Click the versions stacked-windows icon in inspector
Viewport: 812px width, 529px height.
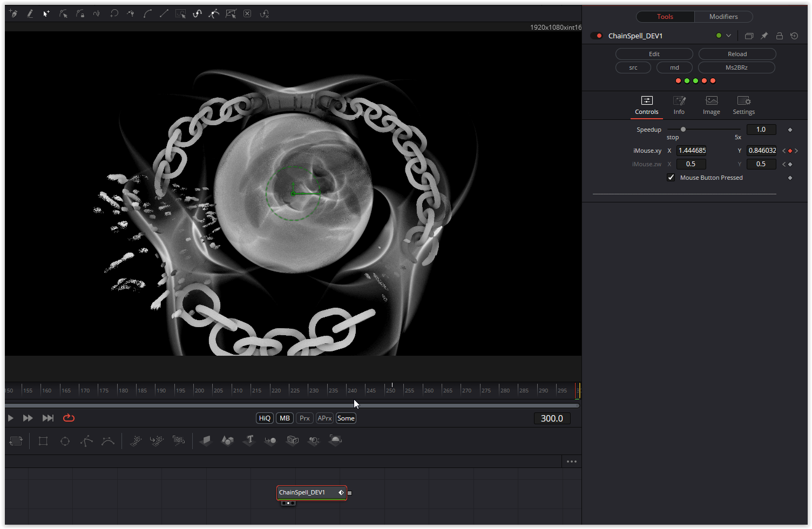[x=749, y=36]
